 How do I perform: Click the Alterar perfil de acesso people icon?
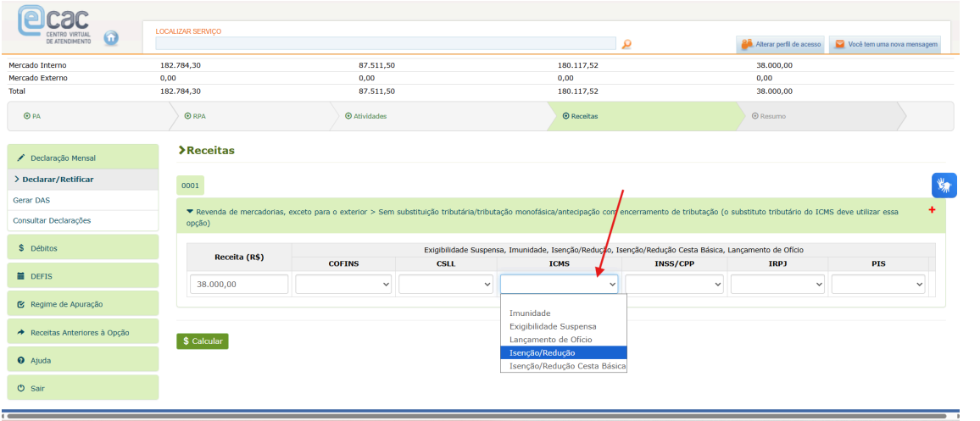pyautogui.click(x=747, y=44)
